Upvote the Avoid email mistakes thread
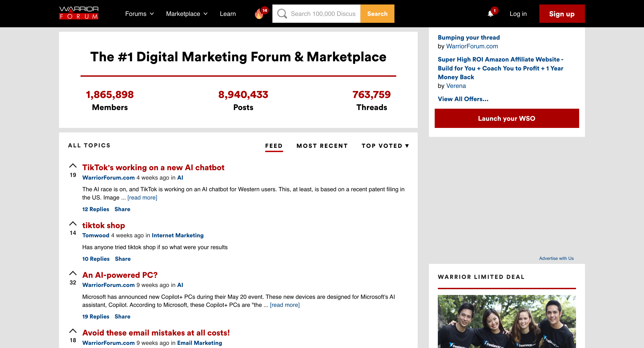 pos(73,331)
